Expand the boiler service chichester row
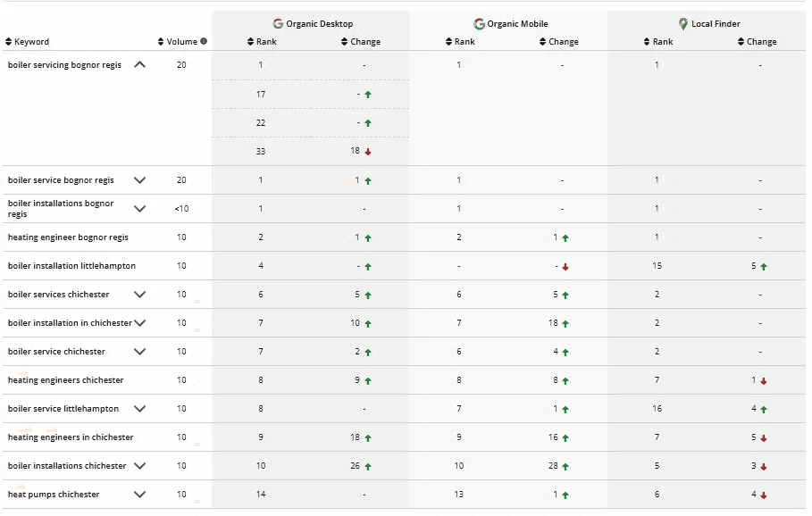Screen dimensions: 812x516 coord(139,351)
